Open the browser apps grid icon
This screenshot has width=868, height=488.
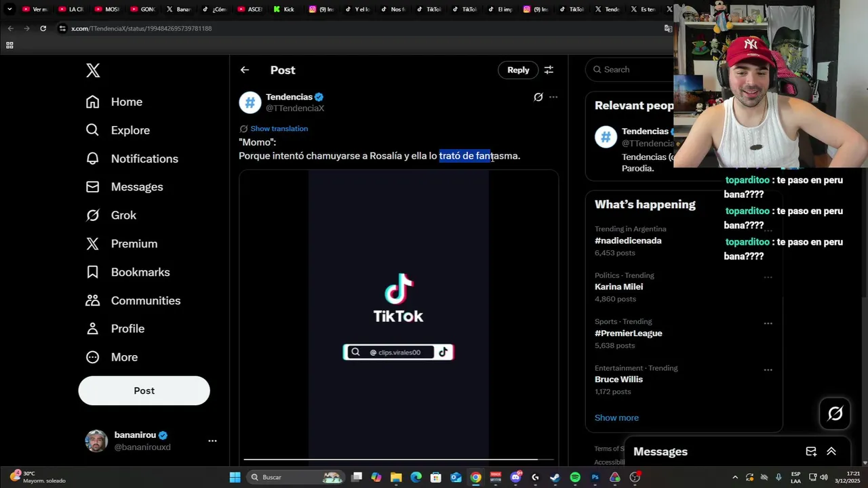coord(9,45)
